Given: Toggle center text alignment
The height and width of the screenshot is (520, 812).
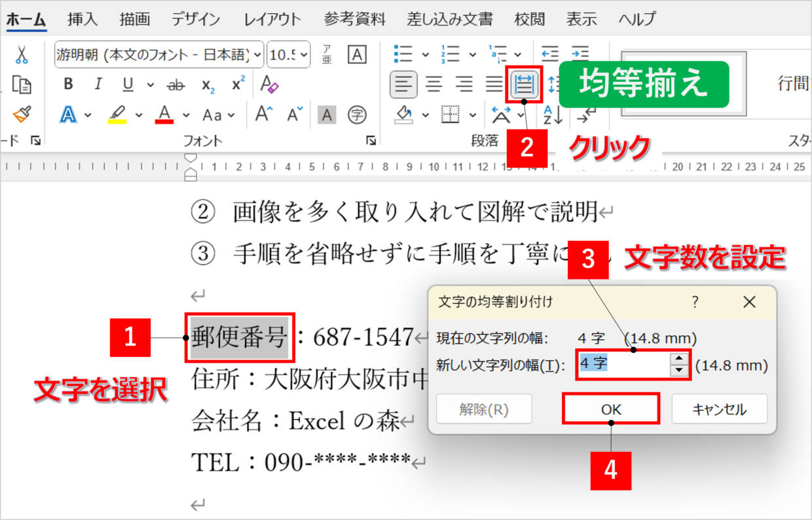Looking at the screenshot, I should click(434, 84).
